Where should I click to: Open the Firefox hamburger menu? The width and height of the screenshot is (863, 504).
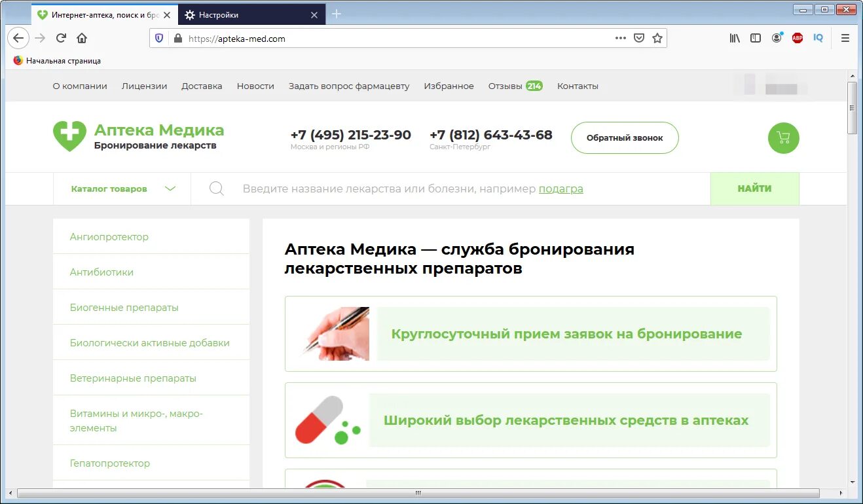[x=845, y=39]
